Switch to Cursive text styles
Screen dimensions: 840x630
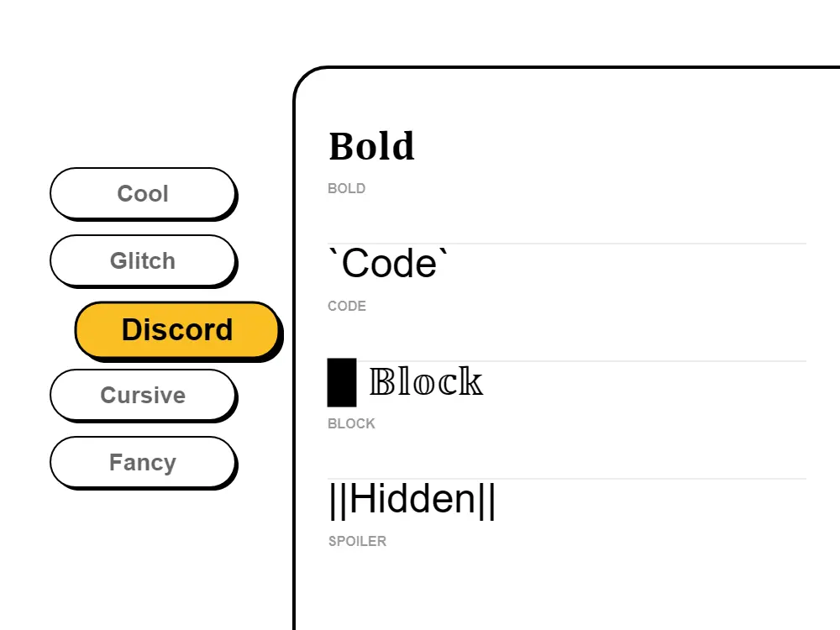coord(143,395)
